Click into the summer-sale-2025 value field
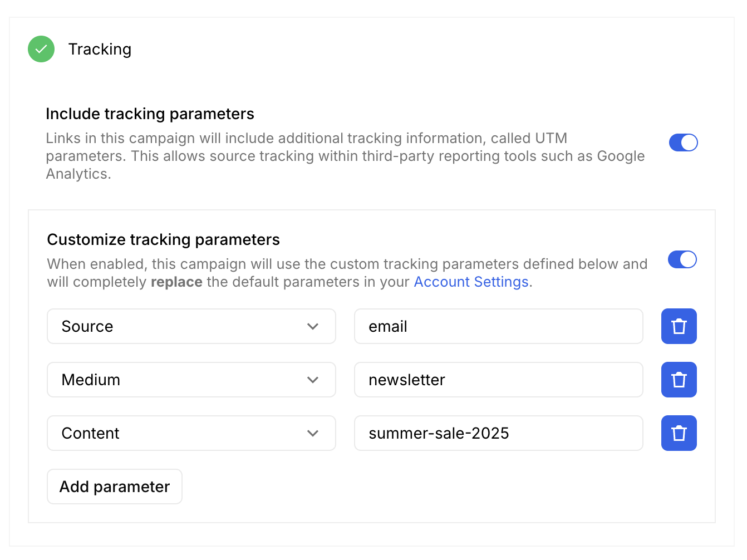 pos(498,433)
